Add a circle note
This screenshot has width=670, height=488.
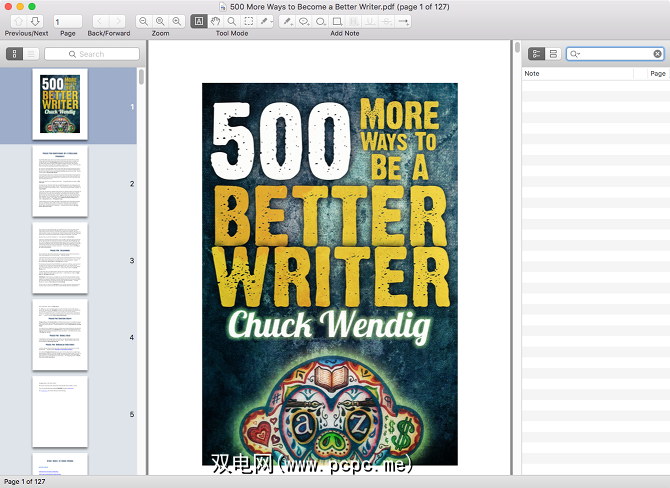click(320, 21)
